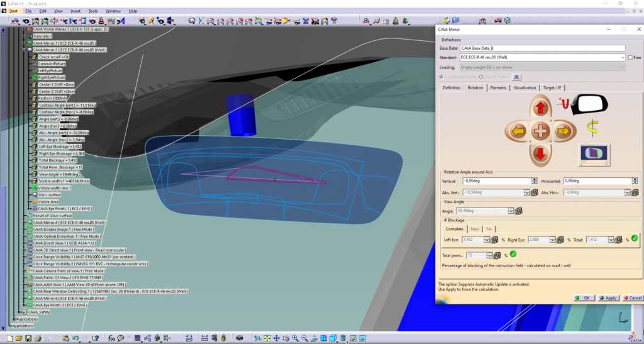Select Glass surface tree item

(x=49, y=194)
